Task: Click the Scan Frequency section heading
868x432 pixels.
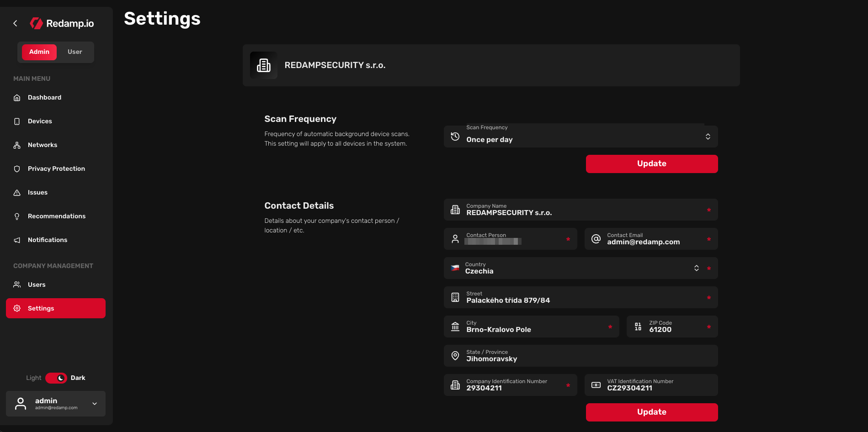Action: click(x=300, y=119)
